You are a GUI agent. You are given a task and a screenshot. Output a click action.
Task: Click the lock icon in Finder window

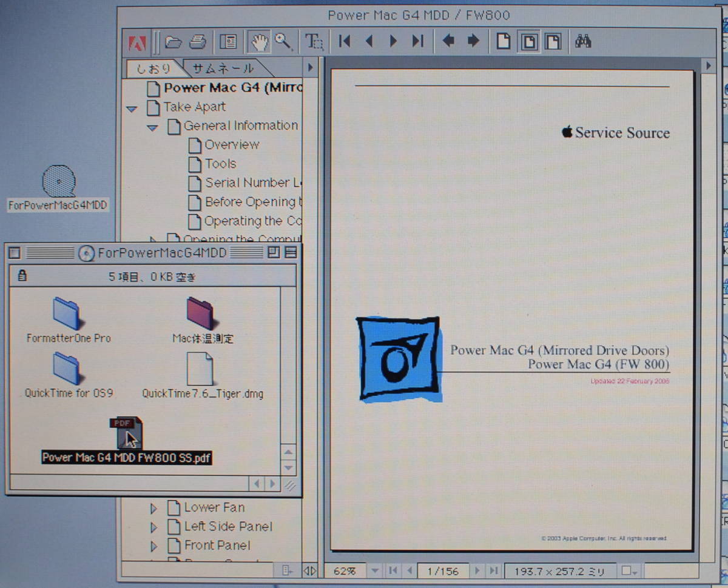22,276
